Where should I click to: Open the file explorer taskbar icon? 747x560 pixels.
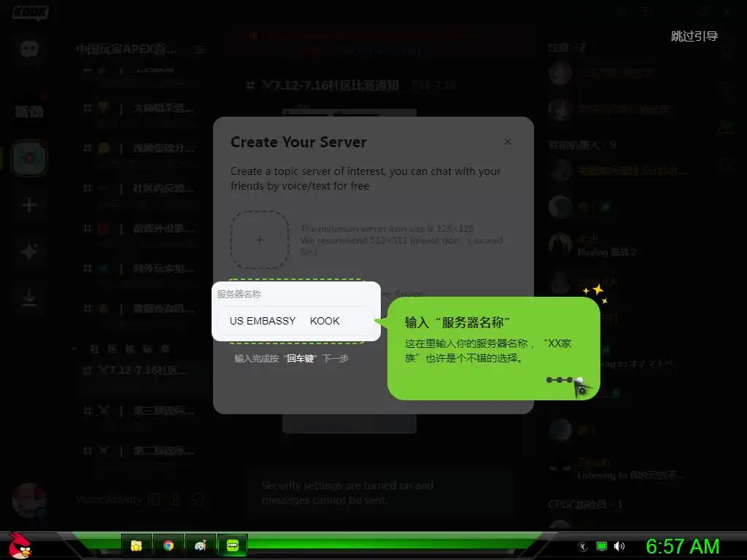tap(136, 545)
